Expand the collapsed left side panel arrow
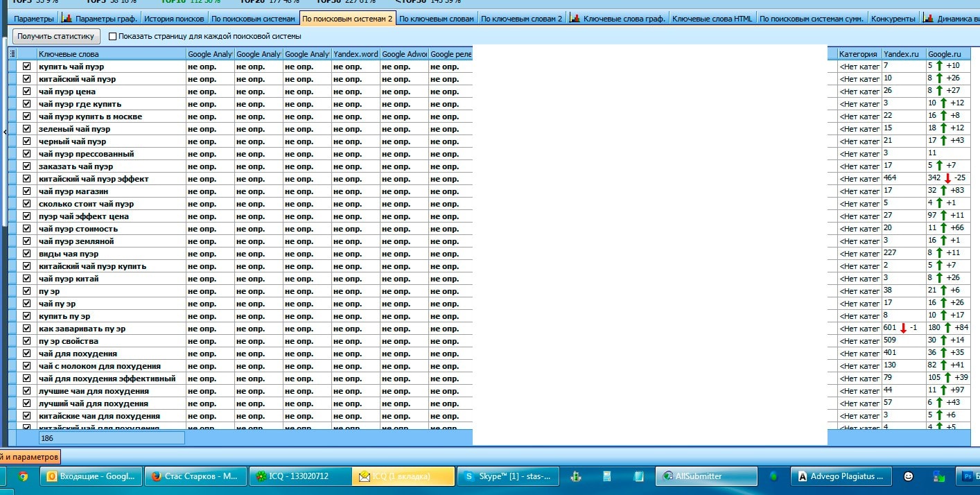This screenshot has height=495, width=980. (5, 131)
